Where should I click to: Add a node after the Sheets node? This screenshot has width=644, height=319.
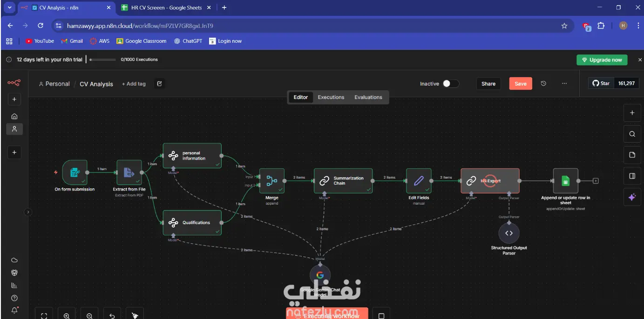point(596,181)
